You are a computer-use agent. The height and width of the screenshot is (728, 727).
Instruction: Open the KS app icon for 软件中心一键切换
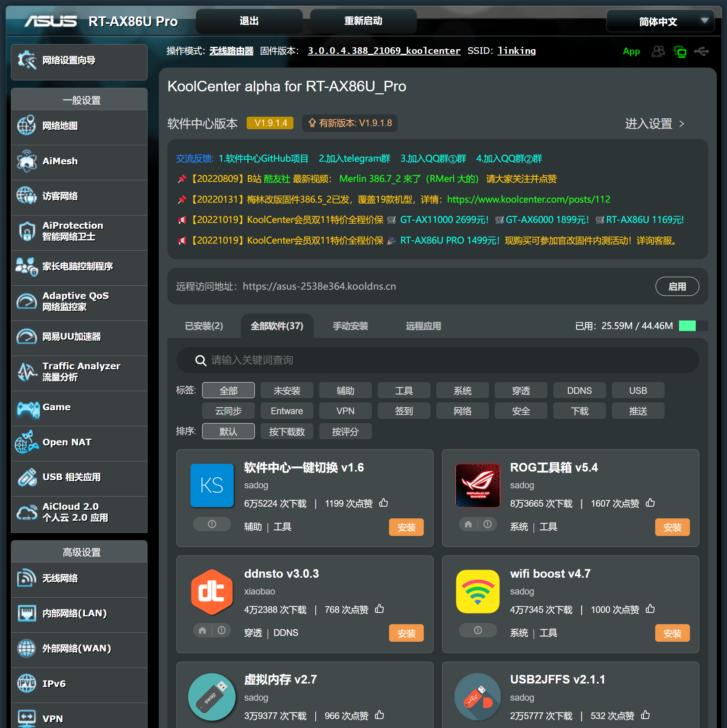point(212,485)
